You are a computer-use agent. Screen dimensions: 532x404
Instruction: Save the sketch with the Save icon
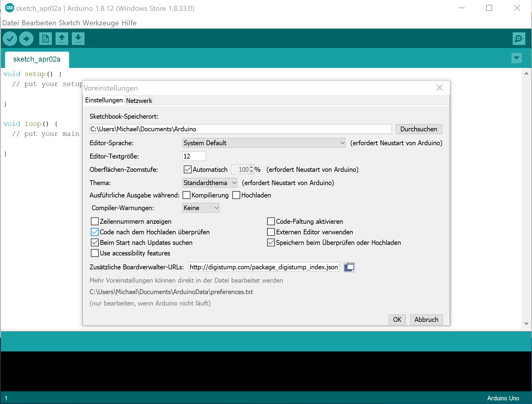click(78, 39)
